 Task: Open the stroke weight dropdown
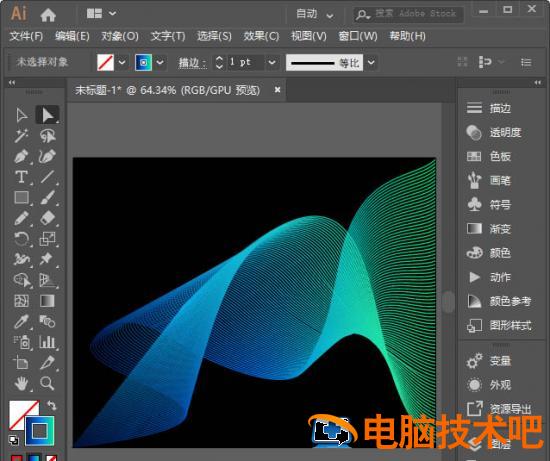click(272, 62)
